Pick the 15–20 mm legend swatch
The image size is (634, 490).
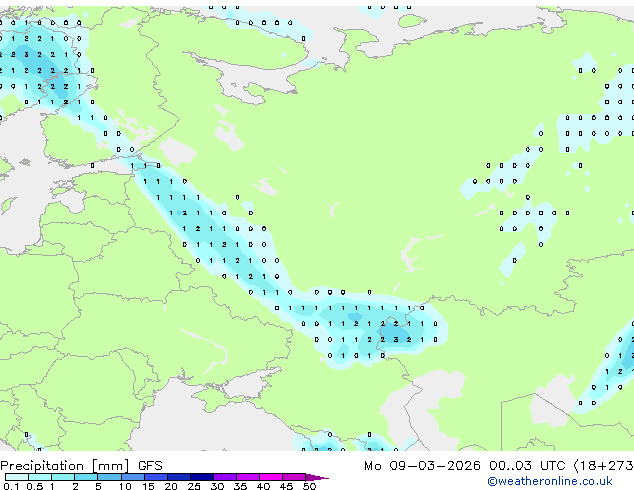pos(155,477)
